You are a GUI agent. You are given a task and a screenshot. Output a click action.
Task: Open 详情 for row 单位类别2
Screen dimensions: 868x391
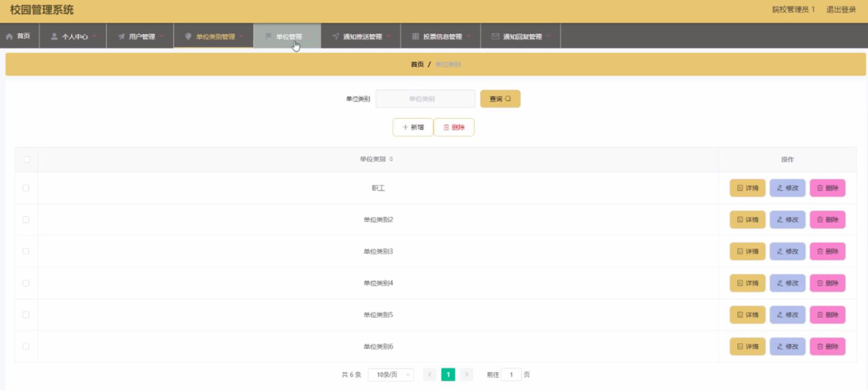click(x=748, y=220)
